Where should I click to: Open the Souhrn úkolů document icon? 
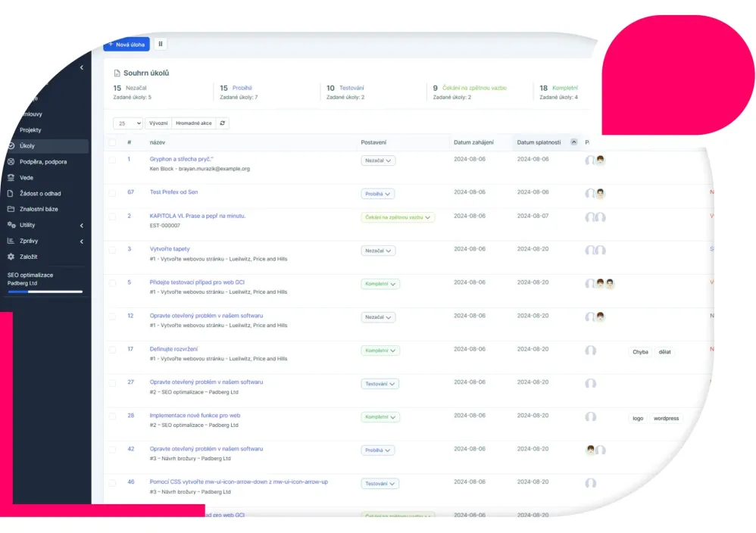[x=116, y=73]
